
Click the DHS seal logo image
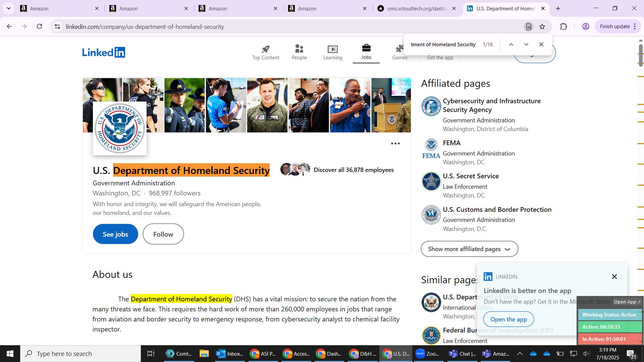point(119,128)
